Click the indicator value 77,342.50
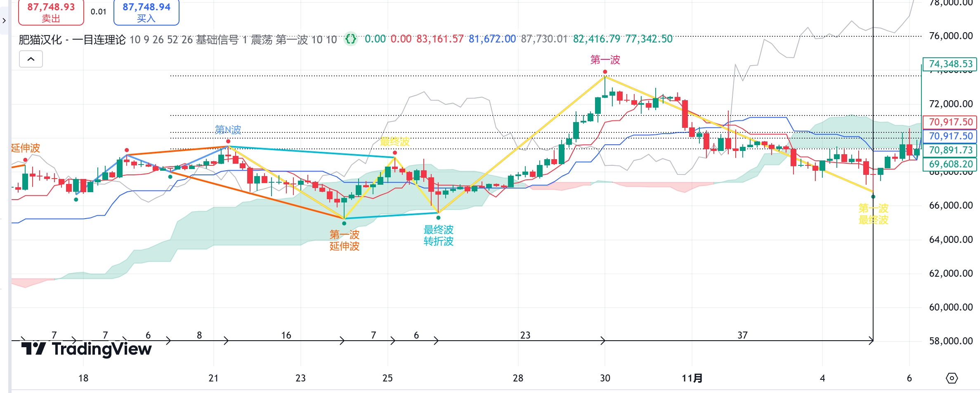980x393 pixels. pyautogui.click(x=649, y=39)
